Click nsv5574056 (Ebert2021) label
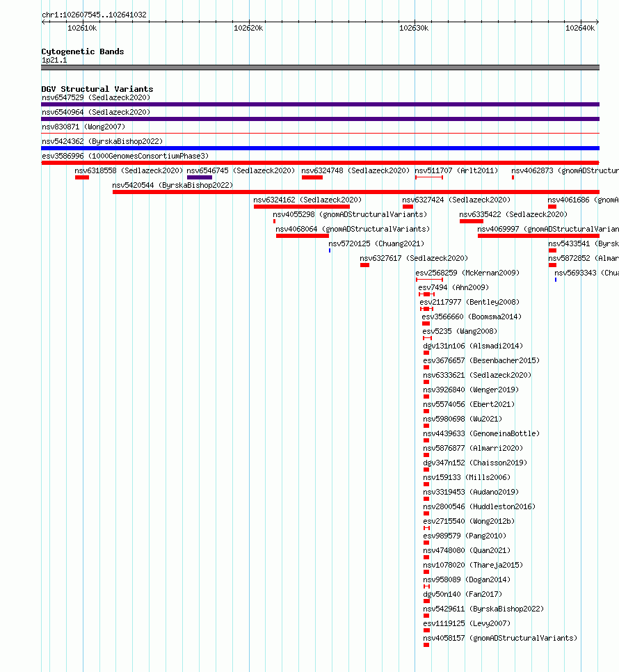 (469, 403)
